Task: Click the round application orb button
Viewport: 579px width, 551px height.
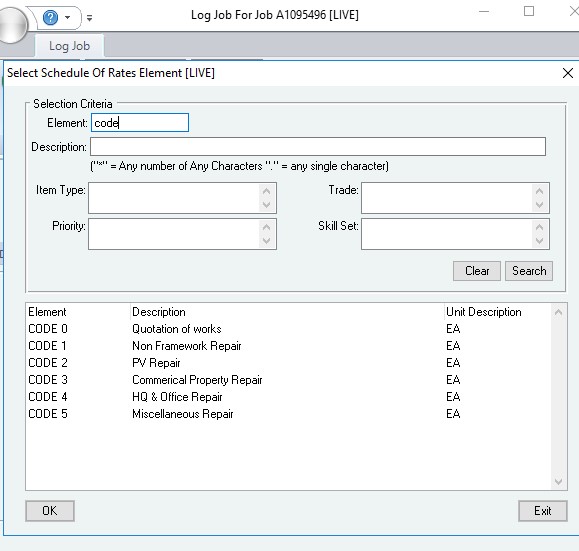Action: point(11,24)
